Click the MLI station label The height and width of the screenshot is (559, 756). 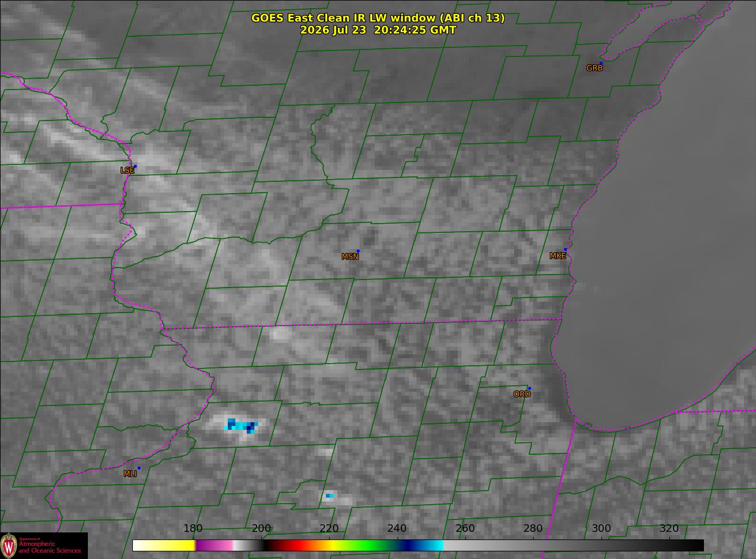(x=130, y=474)
